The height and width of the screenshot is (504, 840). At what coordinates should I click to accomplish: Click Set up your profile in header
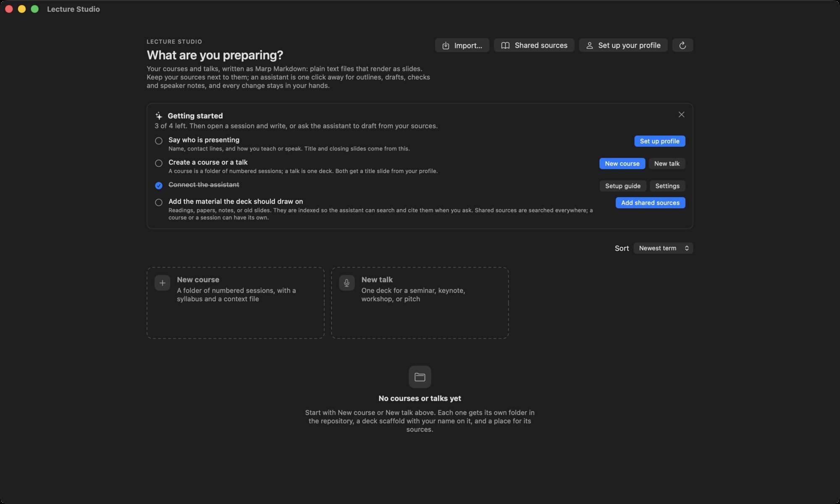click(x=623, y=45)
